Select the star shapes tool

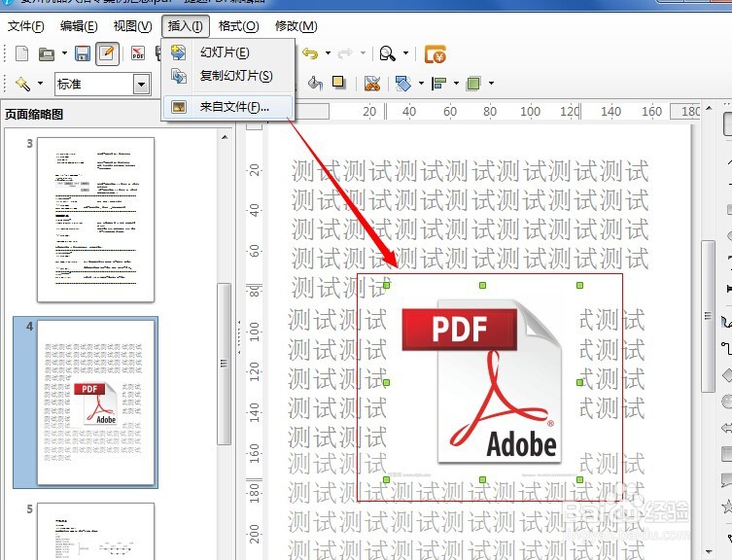727,506
